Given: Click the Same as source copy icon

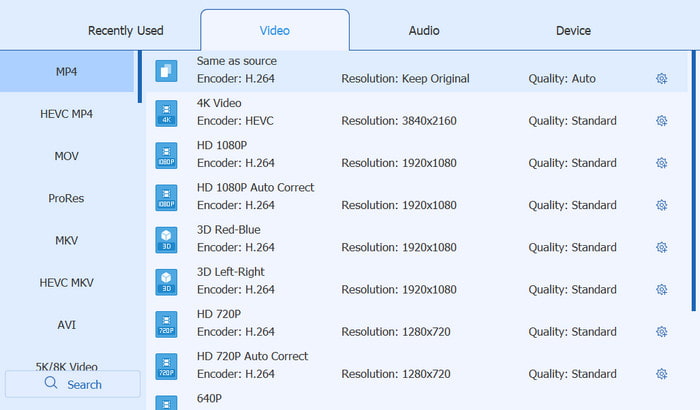Looking at the screenshot, I should coord(166,71).
